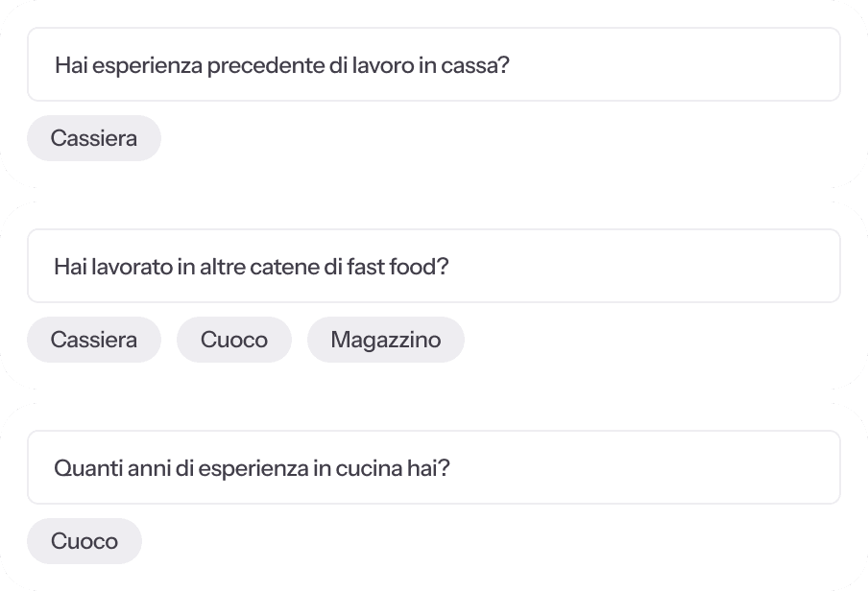Screen dimensions: 868x591
Task: Click inside 'Hai lavorato in altre catene di fast food?'
Action: point(433,266)
